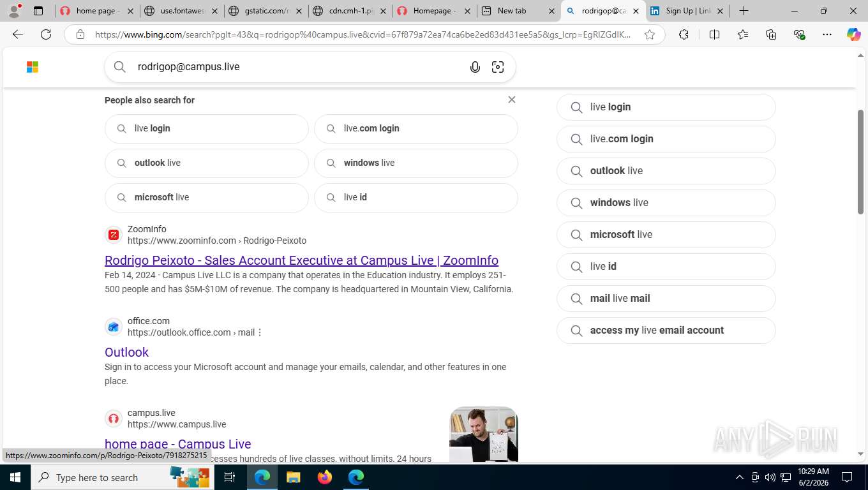Switch to the use.fontawesome tab
This screenshot has height=490, width=868.
[x=181, y=11]
